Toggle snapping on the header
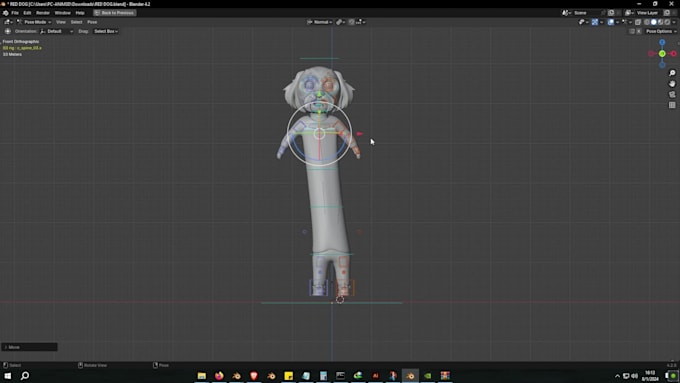Image resolution: width=680 pixels, height=383 pixels. click(351, 22)
